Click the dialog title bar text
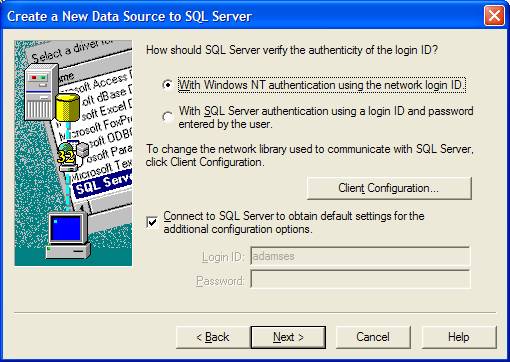Screen dimensions: 510x362 [x=129, y=16]
